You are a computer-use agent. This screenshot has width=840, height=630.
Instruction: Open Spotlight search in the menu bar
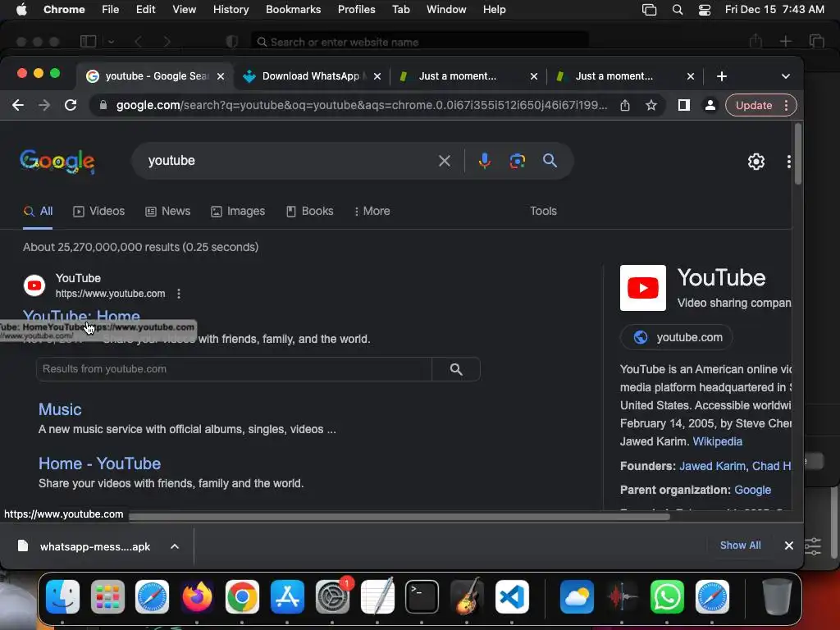[x=677, y=10]
